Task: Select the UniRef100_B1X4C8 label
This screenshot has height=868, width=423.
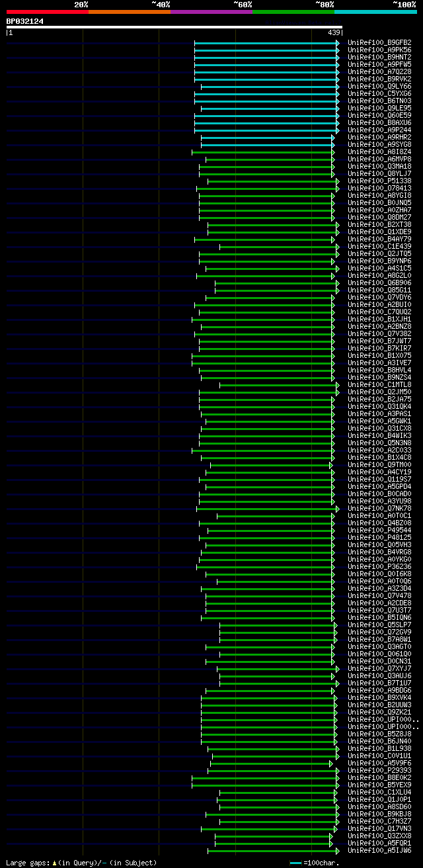Action: (379, 458)
